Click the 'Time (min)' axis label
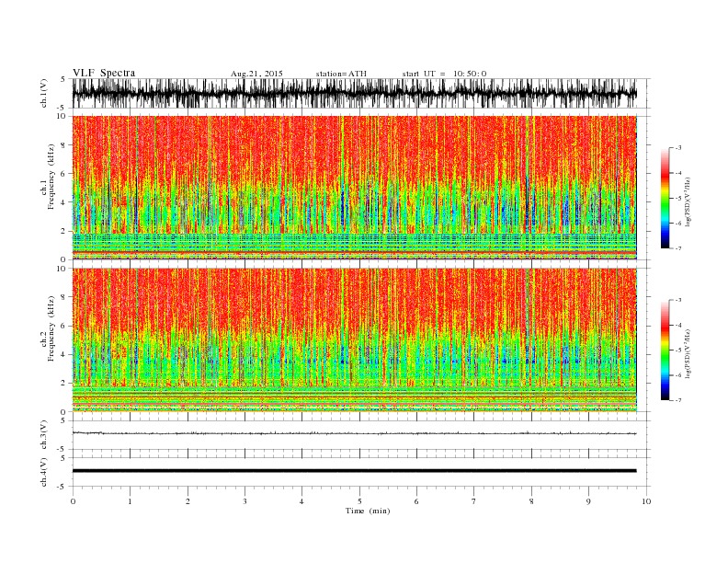This screenshot has width=728, height=563. 368,511
